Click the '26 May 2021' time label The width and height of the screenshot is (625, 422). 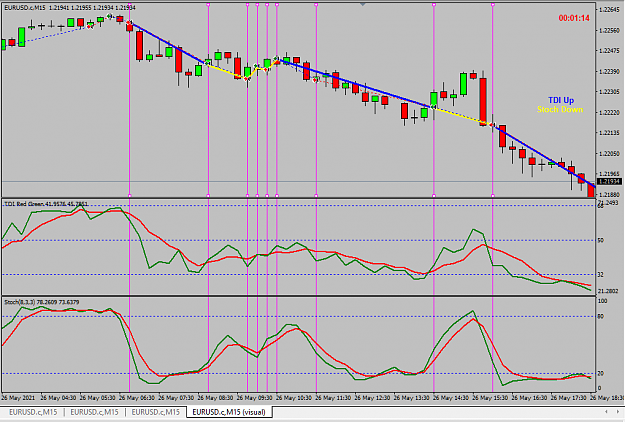[x=18, y=398]
